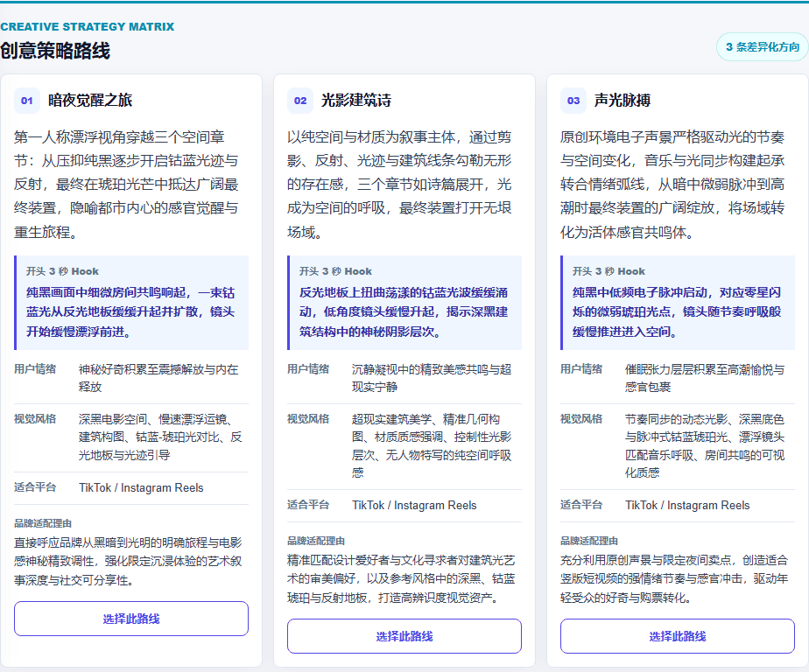Click brand reason text starting 精准匹配设计爱好者
The height and width of the screenshot is (672, 809).
pos(401,578)
